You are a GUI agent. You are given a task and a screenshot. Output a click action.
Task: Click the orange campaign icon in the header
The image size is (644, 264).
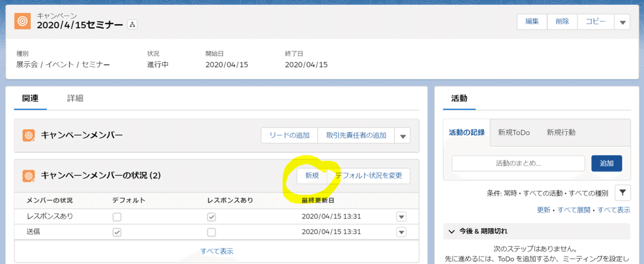(x=23, y=21)
